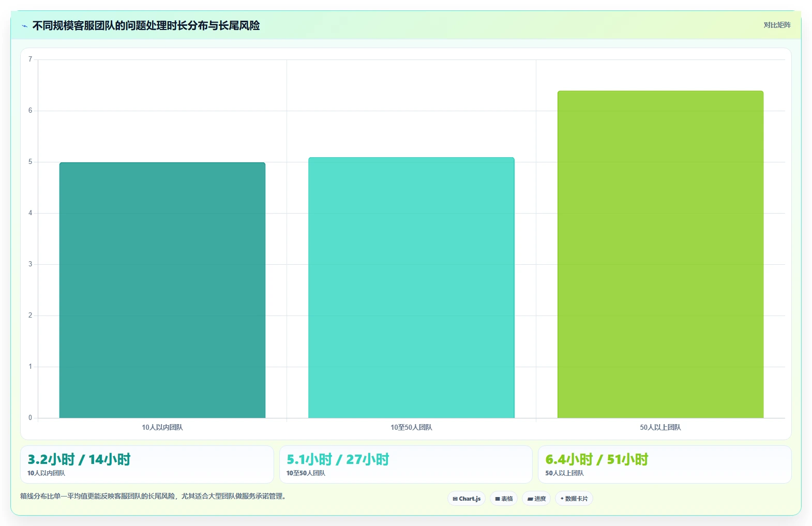Click the y-axis tick label 5
The image size is (812, 526).
(30, 162)
